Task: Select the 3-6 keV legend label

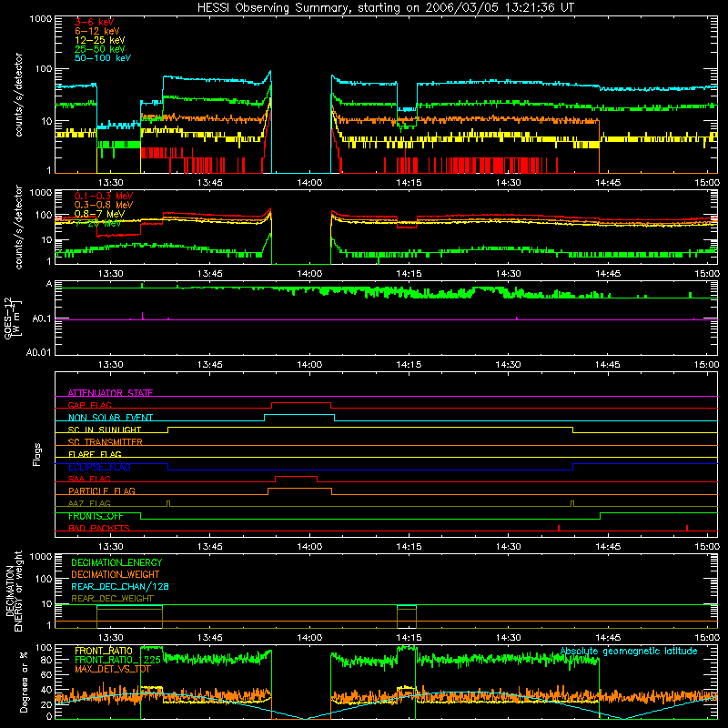Action: coord(94,22)
